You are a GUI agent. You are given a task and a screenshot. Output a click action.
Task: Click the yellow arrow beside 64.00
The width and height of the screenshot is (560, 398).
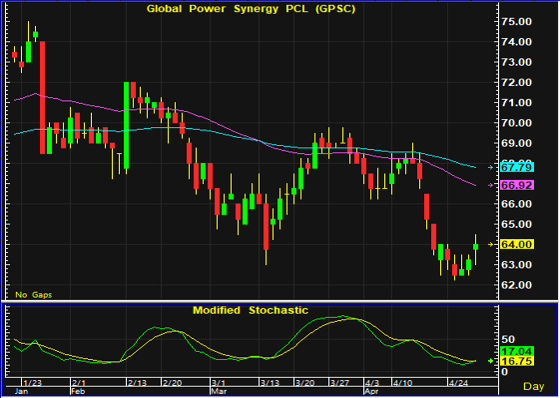click(x=491, y=245)
